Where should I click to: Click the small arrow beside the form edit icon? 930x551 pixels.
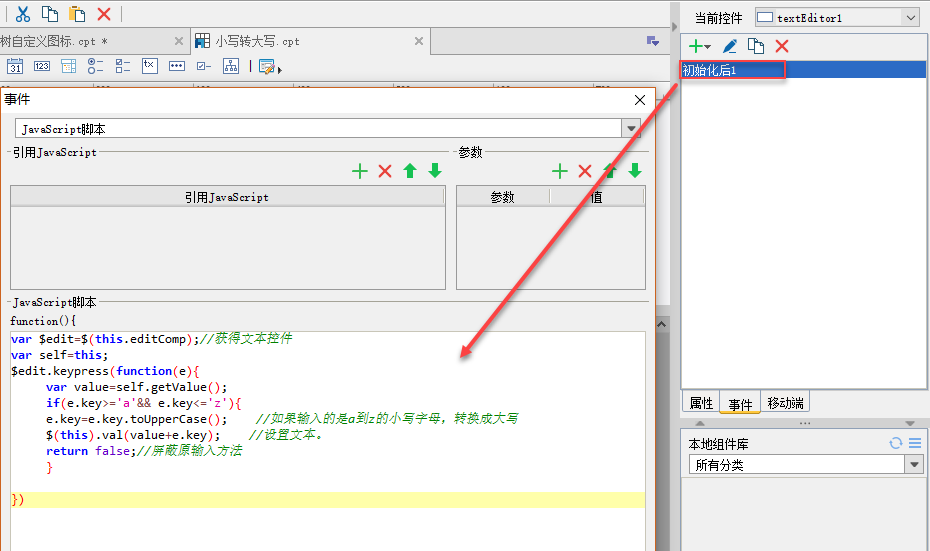pyautogui.click(x=280, y=70)
